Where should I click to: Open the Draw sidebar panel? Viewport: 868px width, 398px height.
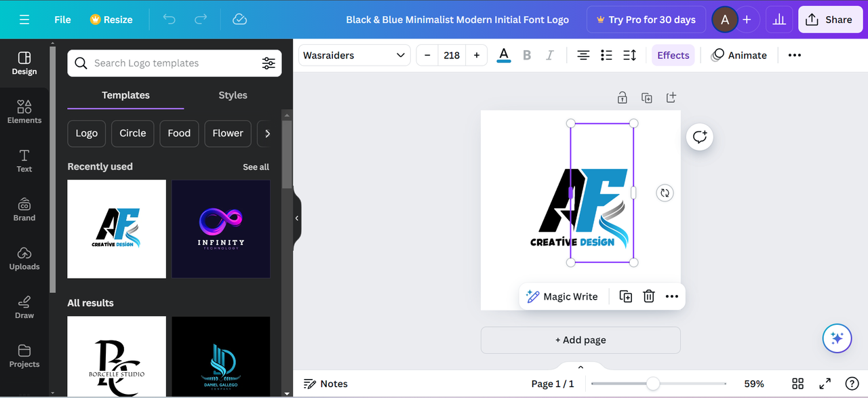pos(24,307)
